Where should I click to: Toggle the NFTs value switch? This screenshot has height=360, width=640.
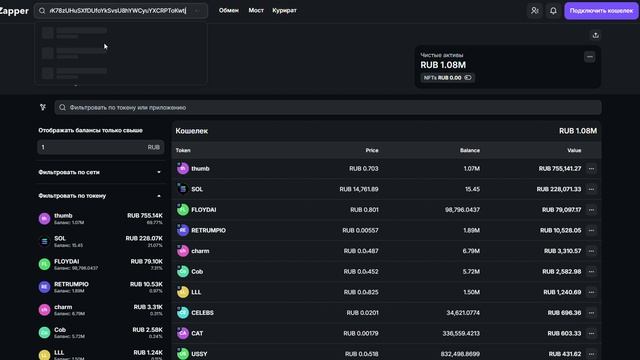468,78
